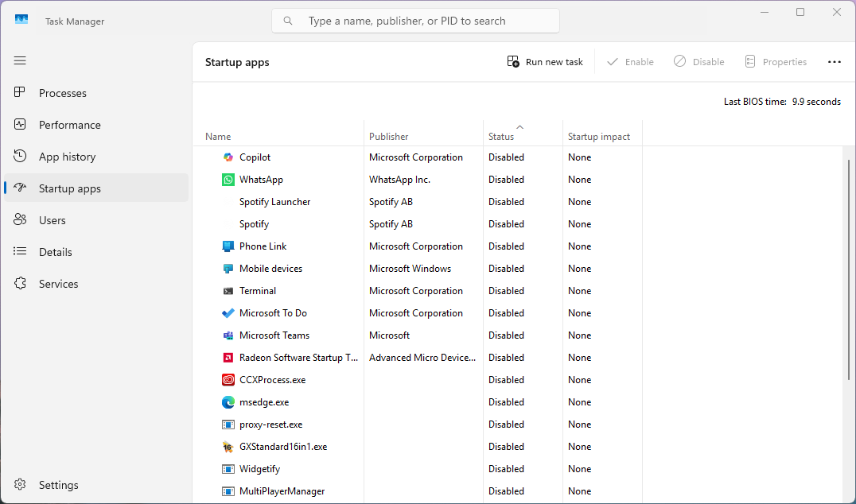Click the Microsoft Teams icon

(228, 335)
